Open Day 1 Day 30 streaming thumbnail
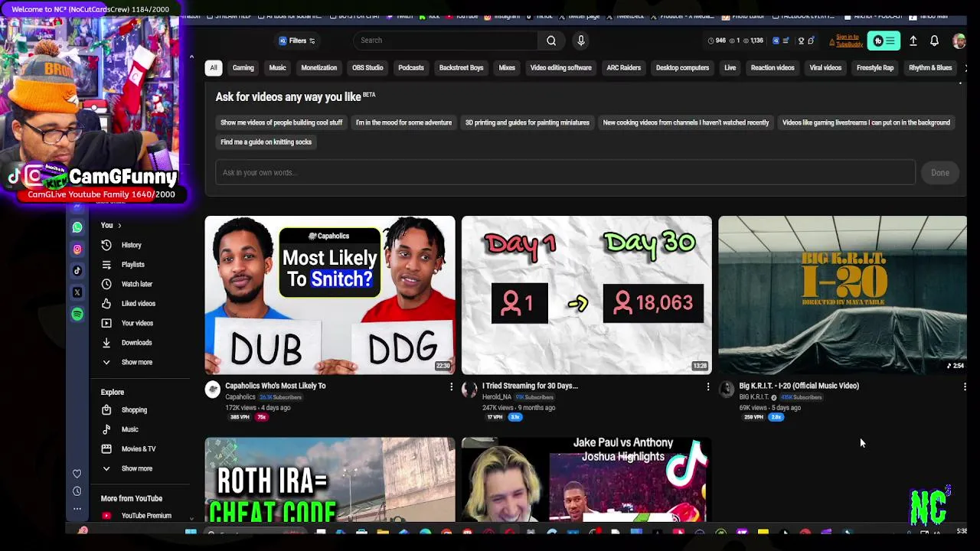The height and width of the screenshot is (551, 980). [x=586, y=295]
